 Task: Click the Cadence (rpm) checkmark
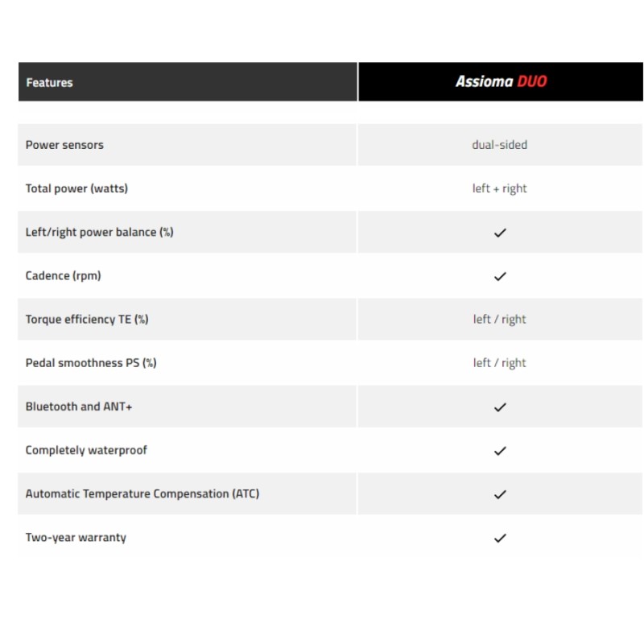500,276
